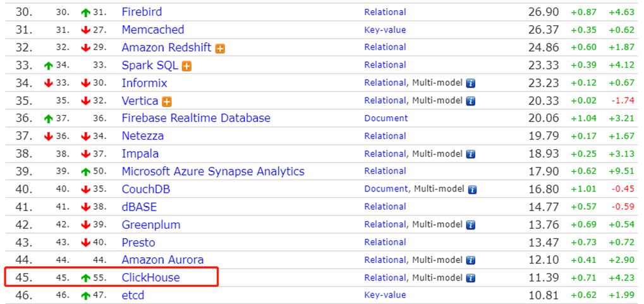Open the Firebird database link
The height and width of the screenshot is (304, 644).
pos(142,12)
